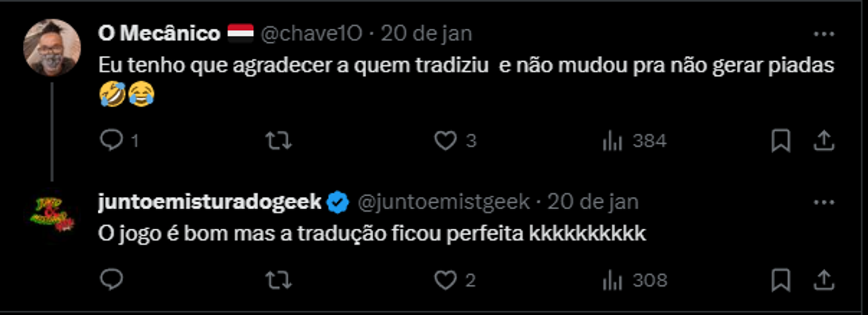View analytics showing 384 views
Image resolution: width=868 pixels, height=315 pixels.
612,141
